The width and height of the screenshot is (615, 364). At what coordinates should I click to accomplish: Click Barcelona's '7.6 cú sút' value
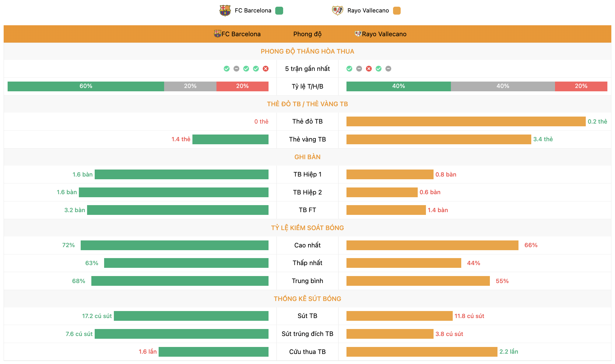pos(79,334)
